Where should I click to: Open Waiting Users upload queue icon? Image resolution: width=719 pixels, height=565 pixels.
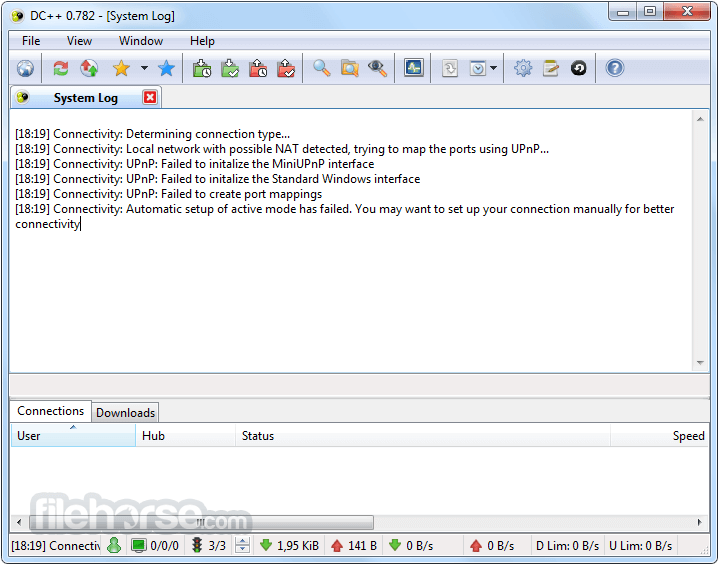[x=258, y=69]
